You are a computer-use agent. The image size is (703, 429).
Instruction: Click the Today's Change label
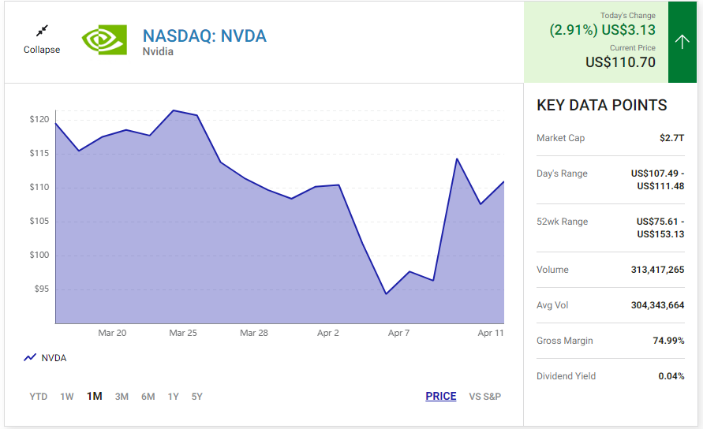tap(628, 15)
